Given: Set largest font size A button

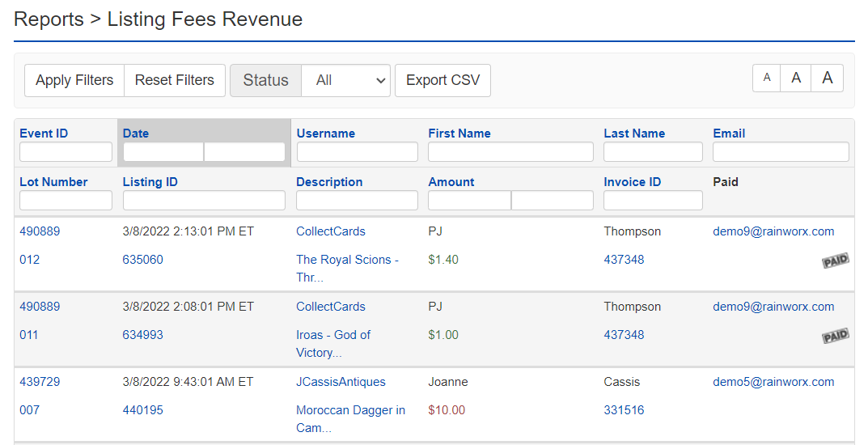Looking at the screenshot, I should click(828, 78).
